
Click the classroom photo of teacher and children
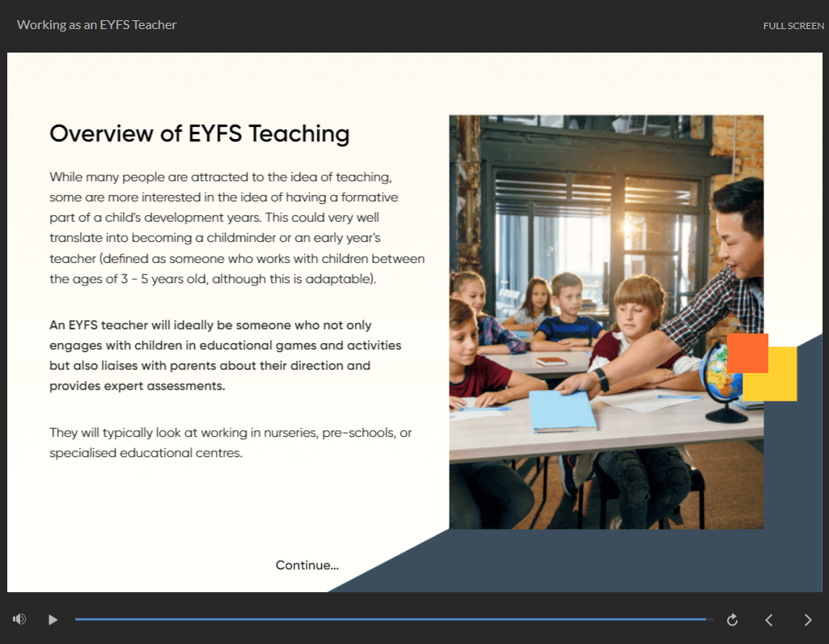[607, 322]
